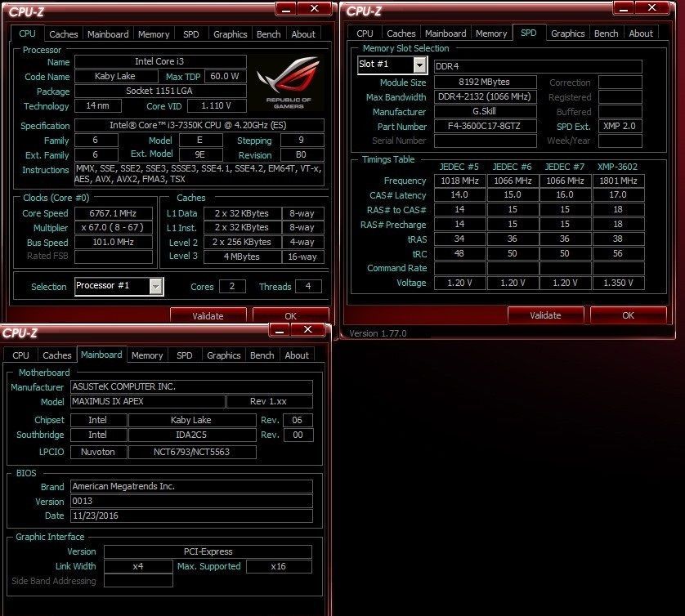Screen dimensions: 685x616
Task: Select About tab in SPD window
Action: point(641,33)
